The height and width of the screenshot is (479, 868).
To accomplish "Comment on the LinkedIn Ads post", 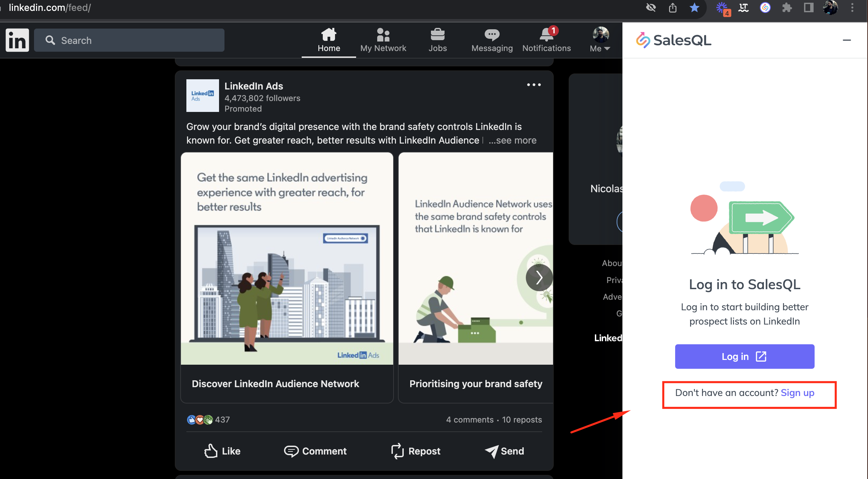I will [315, 451].
